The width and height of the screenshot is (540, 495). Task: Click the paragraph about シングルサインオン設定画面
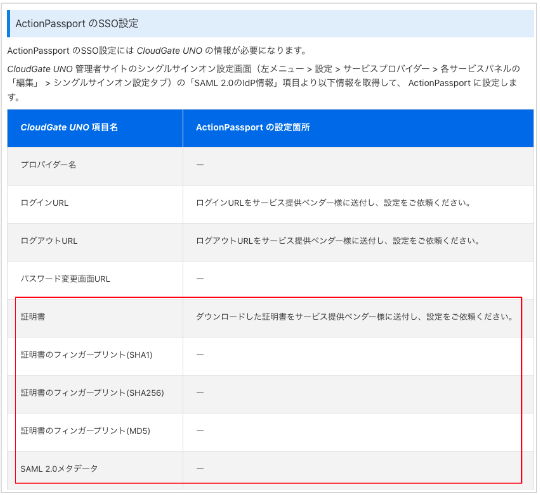pyautogui.click(x=264, y=83)
